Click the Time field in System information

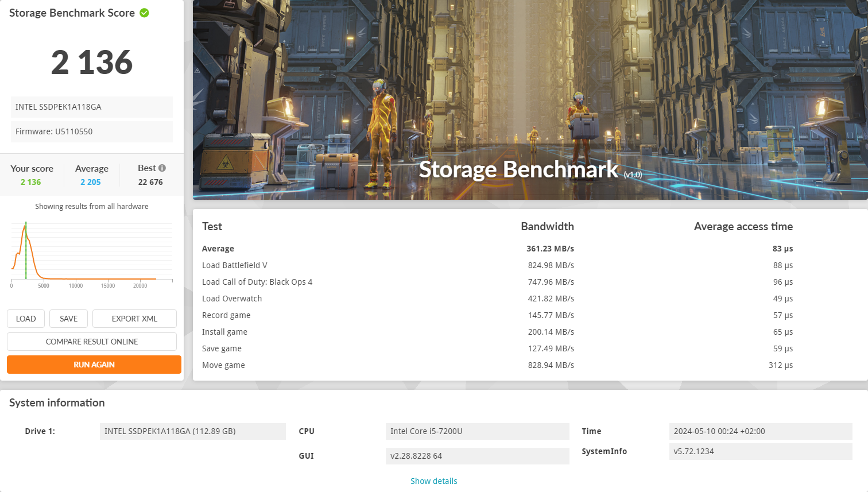760,431
